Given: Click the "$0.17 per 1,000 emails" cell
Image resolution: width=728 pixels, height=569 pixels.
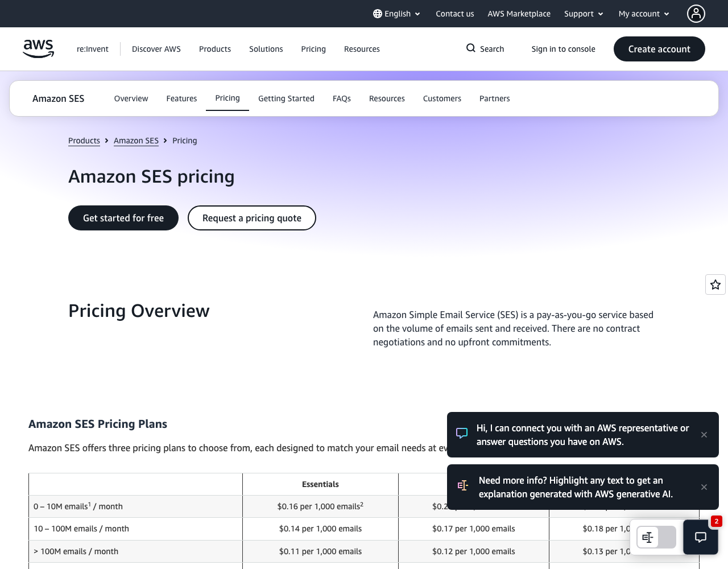Looking at the screenshot, I should [474, 529].
